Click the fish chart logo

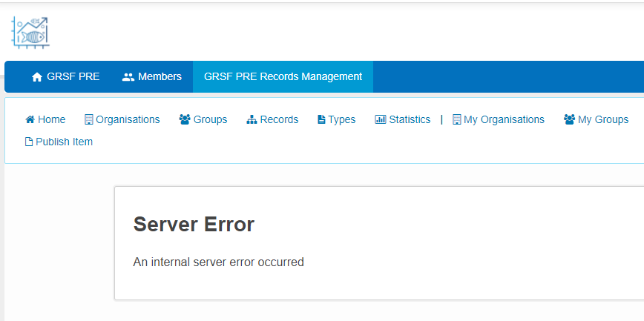click(x=30, y=33)
